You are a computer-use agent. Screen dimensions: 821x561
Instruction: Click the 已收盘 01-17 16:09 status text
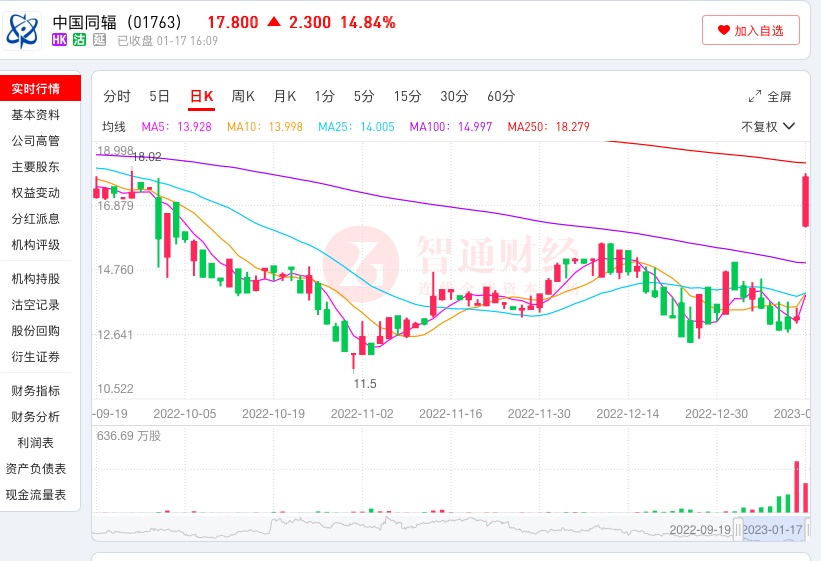(x=168, y=41)
